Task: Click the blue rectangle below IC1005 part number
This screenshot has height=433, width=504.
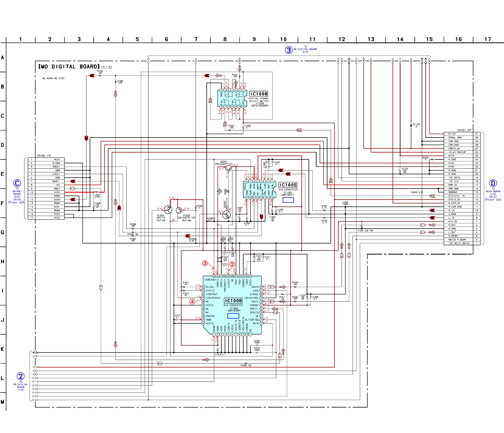Action: pyautogui.click(x=288, y=200)
